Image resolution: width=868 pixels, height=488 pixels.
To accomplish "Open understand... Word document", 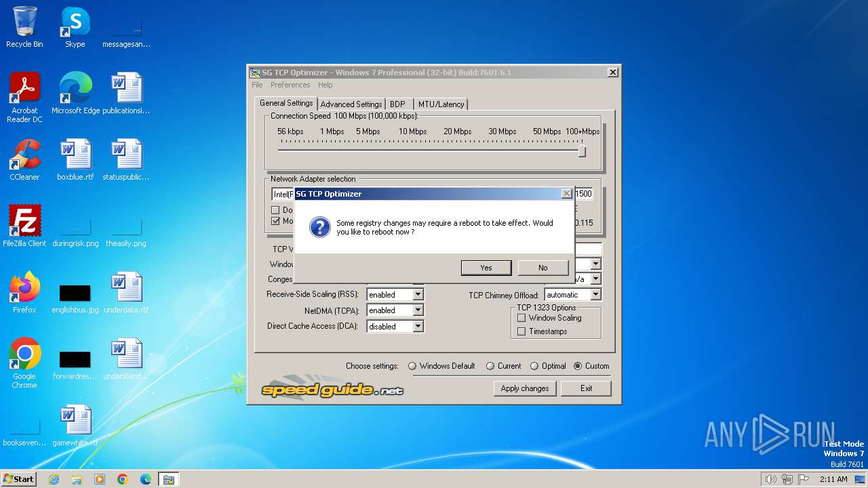I will click(126, 359).
